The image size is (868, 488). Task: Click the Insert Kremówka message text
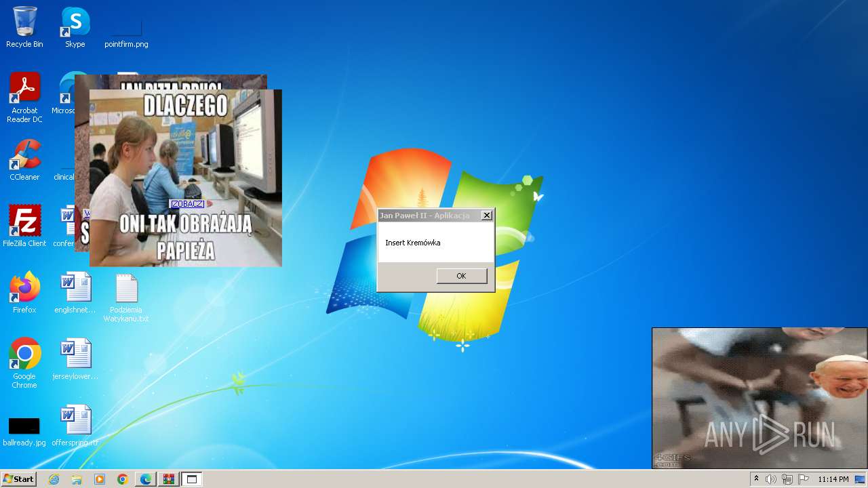pos(413,243)
